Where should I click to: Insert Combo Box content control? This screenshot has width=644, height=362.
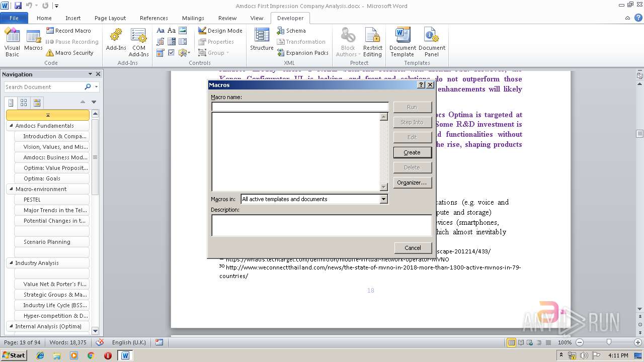[172, 42]
